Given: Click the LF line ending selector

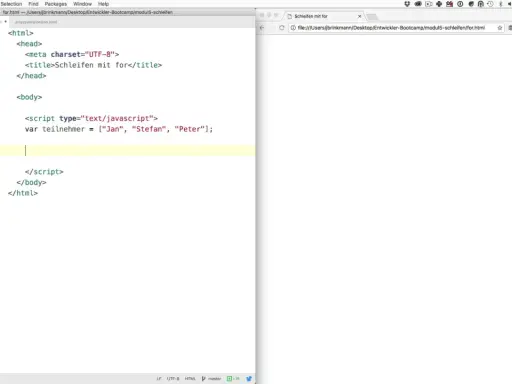Looking at the screenshot, I should pyautogui.click(x=159, y=379).
